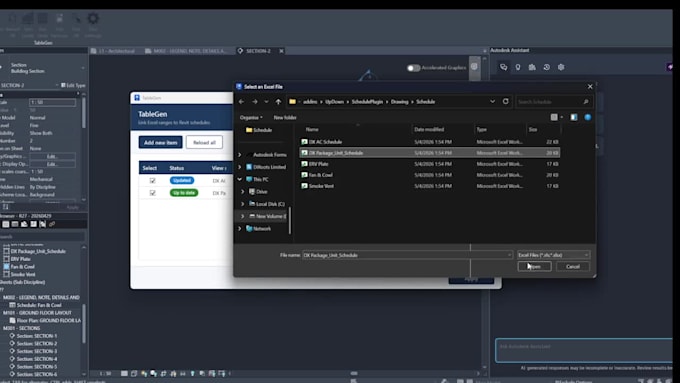Click the Ask Autodesk Assistant input box
The height and width of the screenshot is (383, 680).
[584, 350]
